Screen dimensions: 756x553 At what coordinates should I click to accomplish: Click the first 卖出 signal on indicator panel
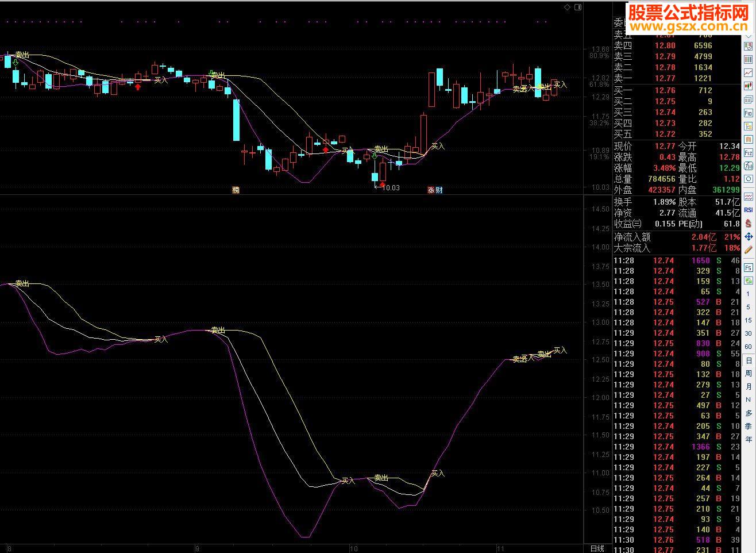pyautogui.click(x=22, y=283)
